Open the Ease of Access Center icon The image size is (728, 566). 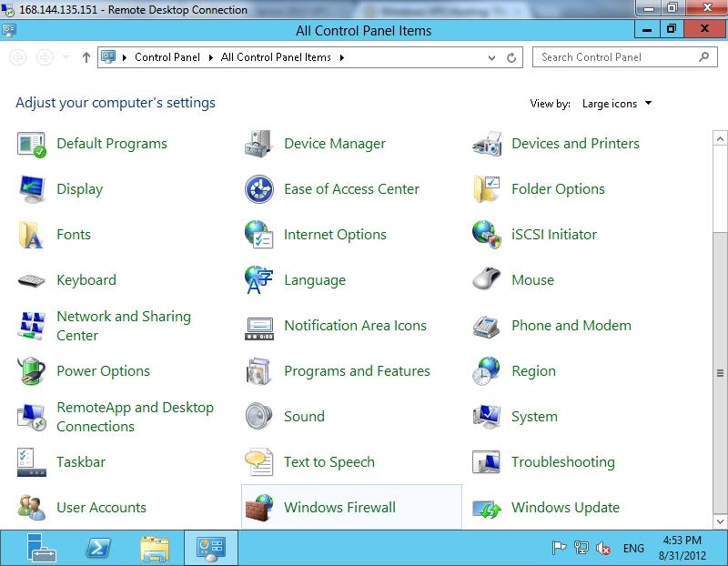[259, 189]
